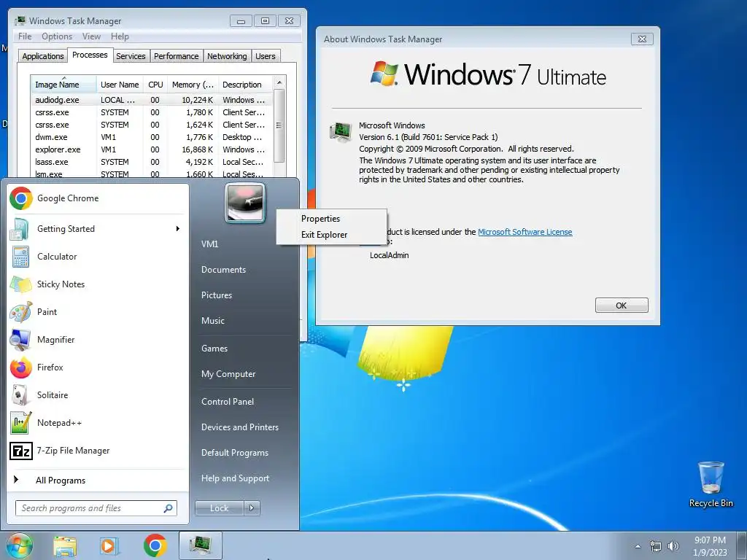
Task: Click Task Manager taskbar button
Action: tap(201, 545)
